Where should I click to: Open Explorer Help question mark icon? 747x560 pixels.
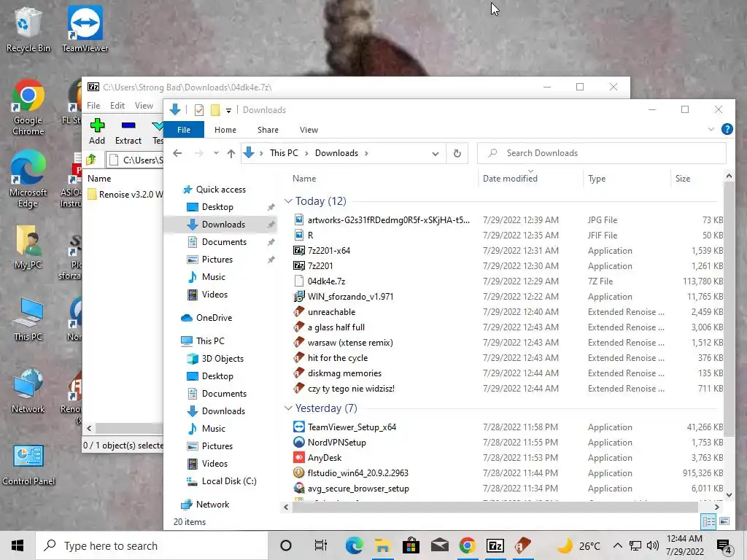tap(727, 129)
